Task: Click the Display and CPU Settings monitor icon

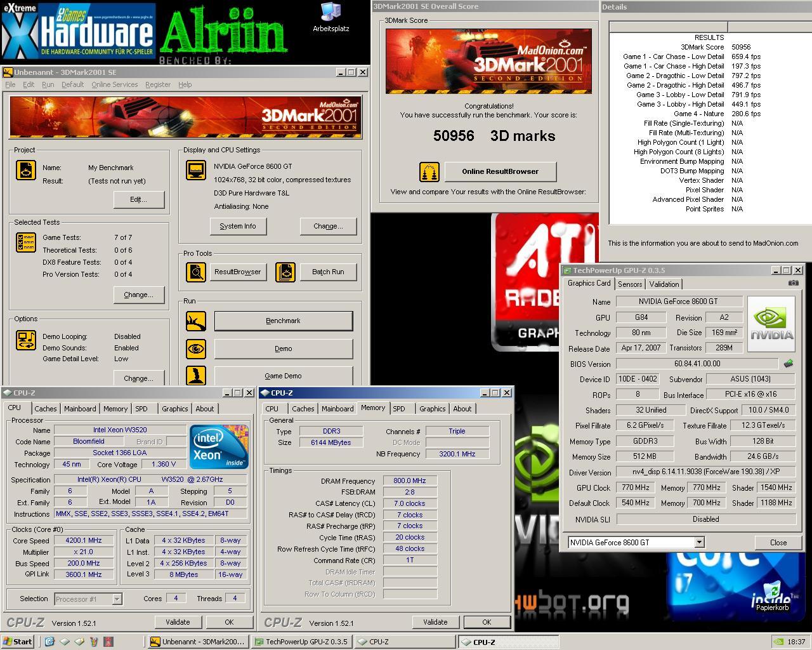Action: (196, 170)
